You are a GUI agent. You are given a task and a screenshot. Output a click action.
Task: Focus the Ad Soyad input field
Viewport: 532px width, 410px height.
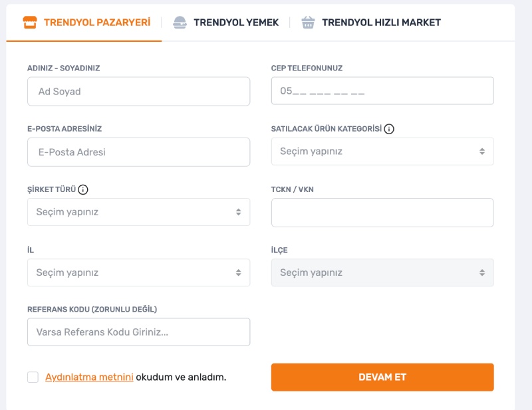click(138, 92)
